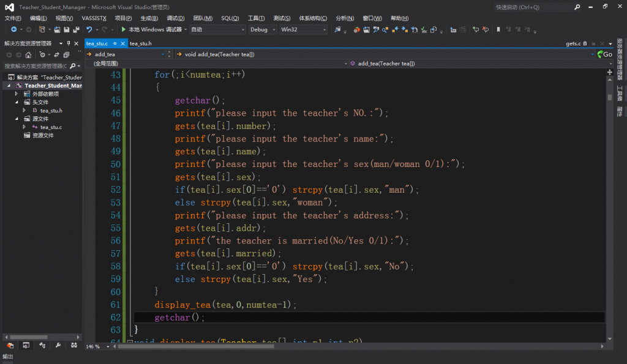Toggle pin on the tea_stu.c tab
This screenshot has height=364, width=627.
pyautogui.click(x=115, y=43)
